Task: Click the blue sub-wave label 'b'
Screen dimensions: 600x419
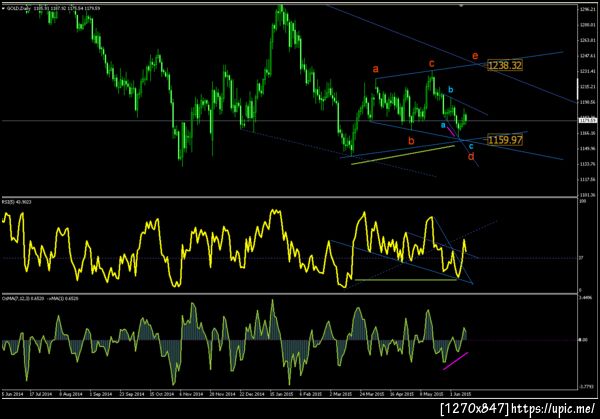Action: click(x=450, y=90)
